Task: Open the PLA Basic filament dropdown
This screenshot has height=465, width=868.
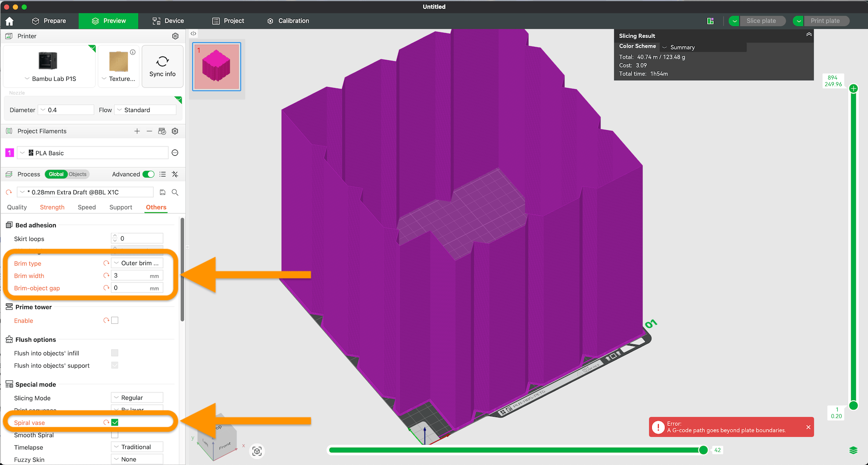Action: click(x=93, y=153)
